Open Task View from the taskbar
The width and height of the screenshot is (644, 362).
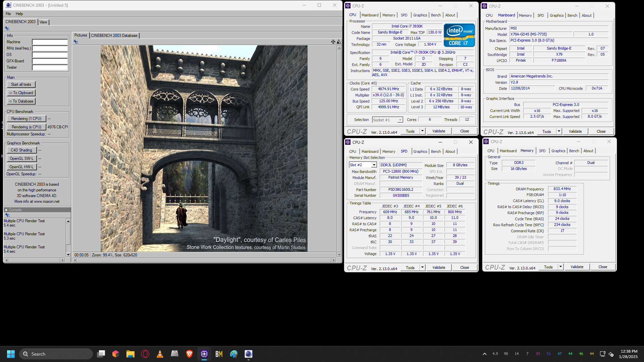[101, 354]
